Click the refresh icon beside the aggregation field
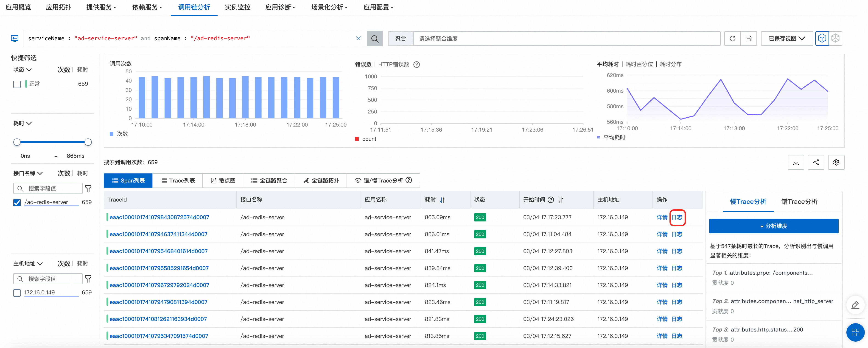The width and height of the screenshot is (868, 348). pos(732,39)
